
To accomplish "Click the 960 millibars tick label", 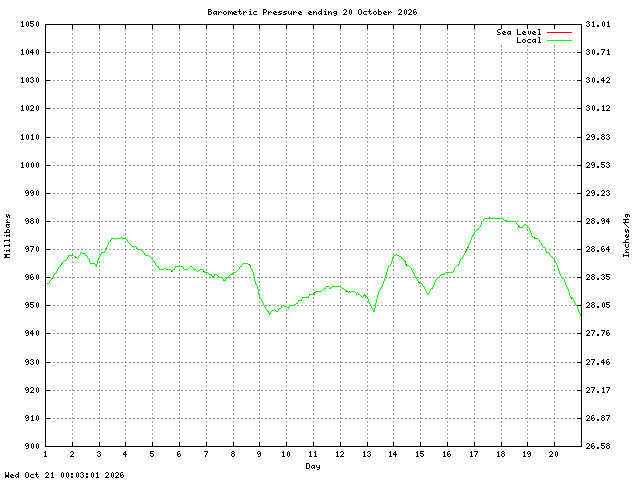I will 32,278.
